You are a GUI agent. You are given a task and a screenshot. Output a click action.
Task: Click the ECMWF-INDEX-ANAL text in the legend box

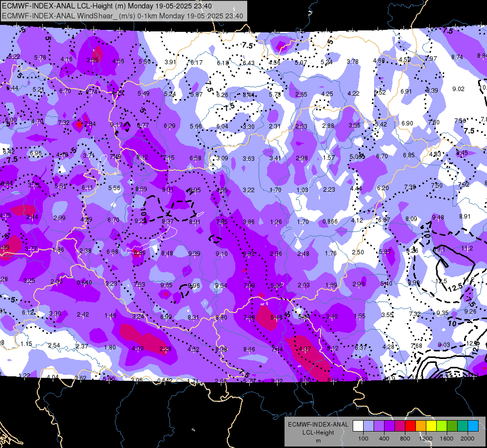(x=318, y=425)
